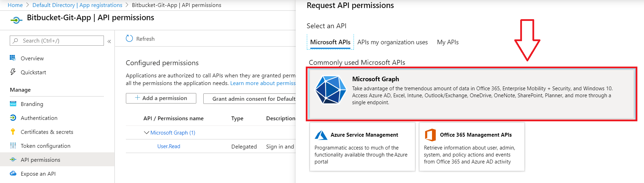
Task: Collapse the Microsoft Graph (1) permissions group
Action: [x=146, y=132]
